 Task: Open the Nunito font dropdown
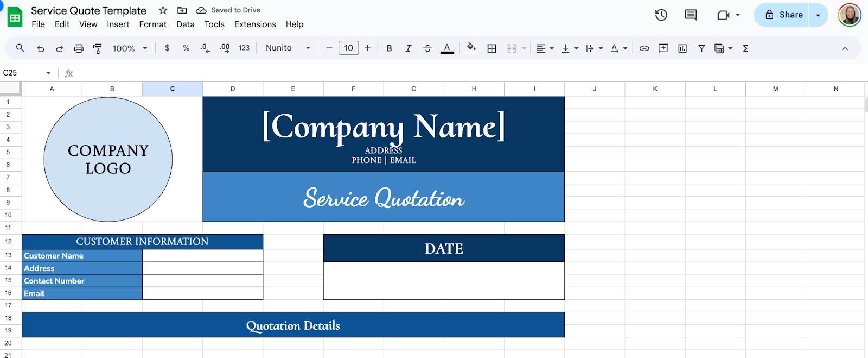(288, 48)
